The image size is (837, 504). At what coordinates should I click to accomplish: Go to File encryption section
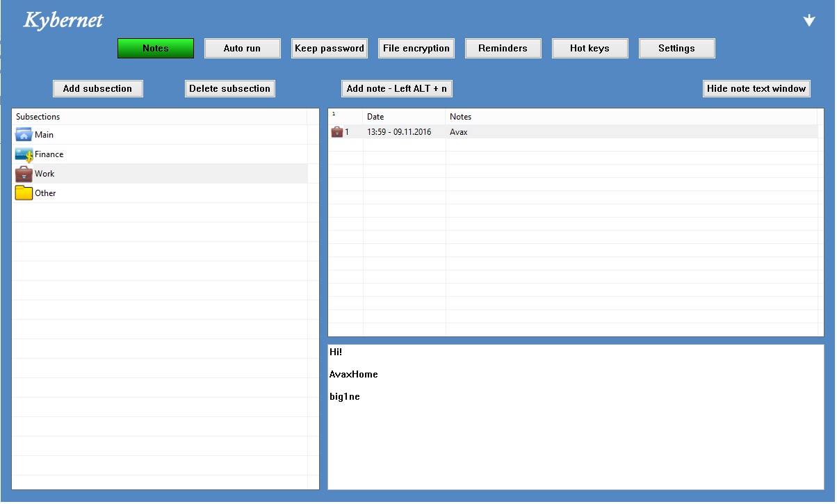[416, 49]
